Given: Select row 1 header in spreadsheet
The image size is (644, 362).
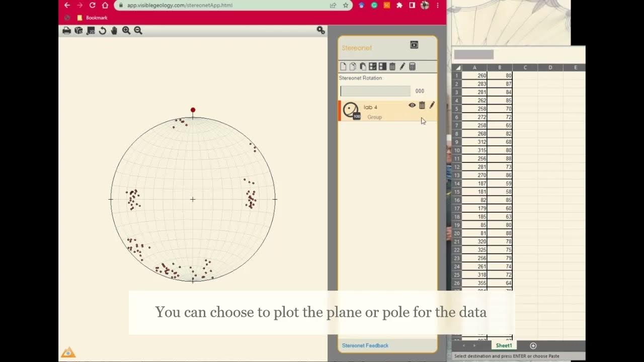Looking at the screenshot, I should coord(457,75).
